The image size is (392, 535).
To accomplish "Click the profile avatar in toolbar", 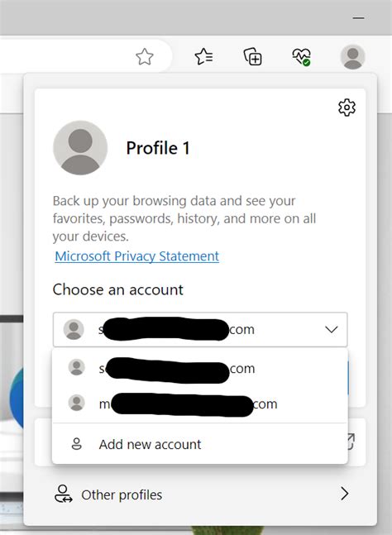I will (x=353, y=57).
